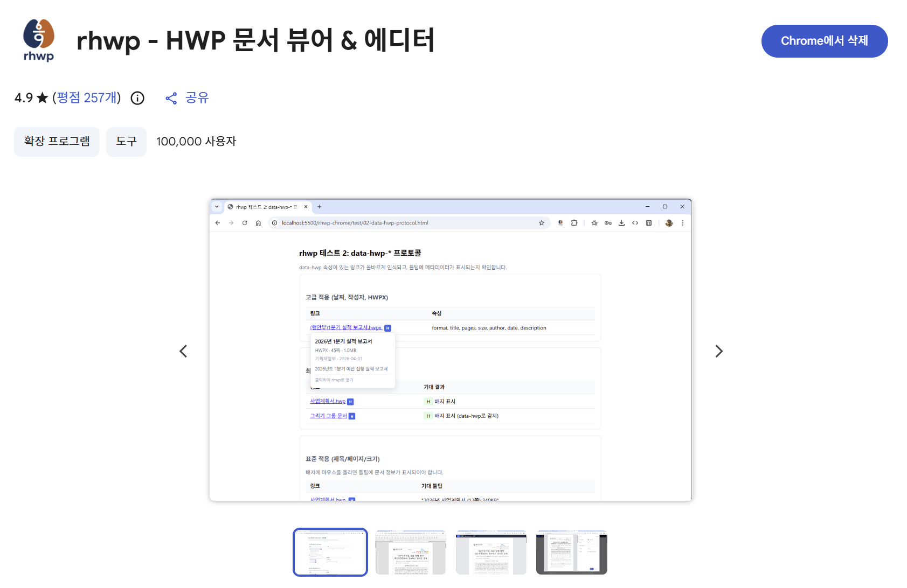This screenshot has width=907, height=588.
Task: Click the '100,000 사용자' user count text
Action: (196, 142)
